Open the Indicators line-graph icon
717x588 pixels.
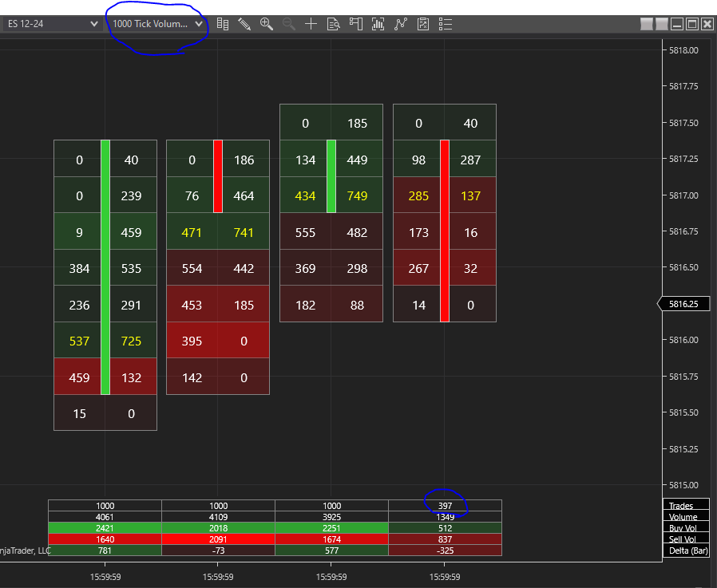pyautogui.click(x=401, y=24)
